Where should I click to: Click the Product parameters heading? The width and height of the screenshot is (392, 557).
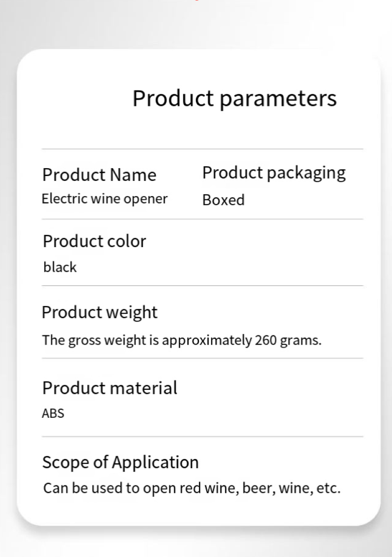coord(234,98)
